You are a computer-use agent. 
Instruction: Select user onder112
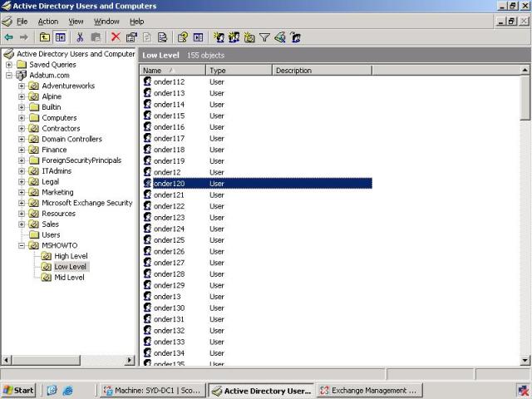pos(169,81)
